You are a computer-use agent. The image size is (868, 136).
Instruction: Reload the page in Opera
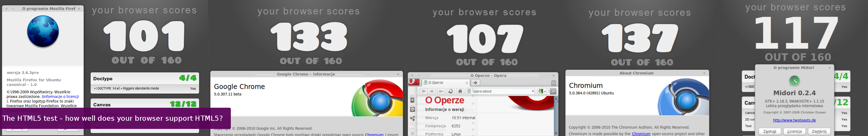pos(451,91)
